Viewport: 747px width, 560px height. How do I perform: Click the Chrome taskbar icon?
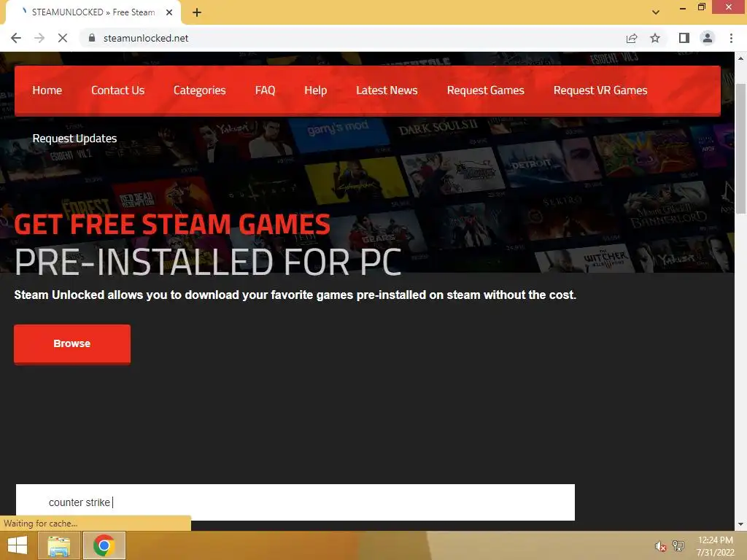[104, 545]
